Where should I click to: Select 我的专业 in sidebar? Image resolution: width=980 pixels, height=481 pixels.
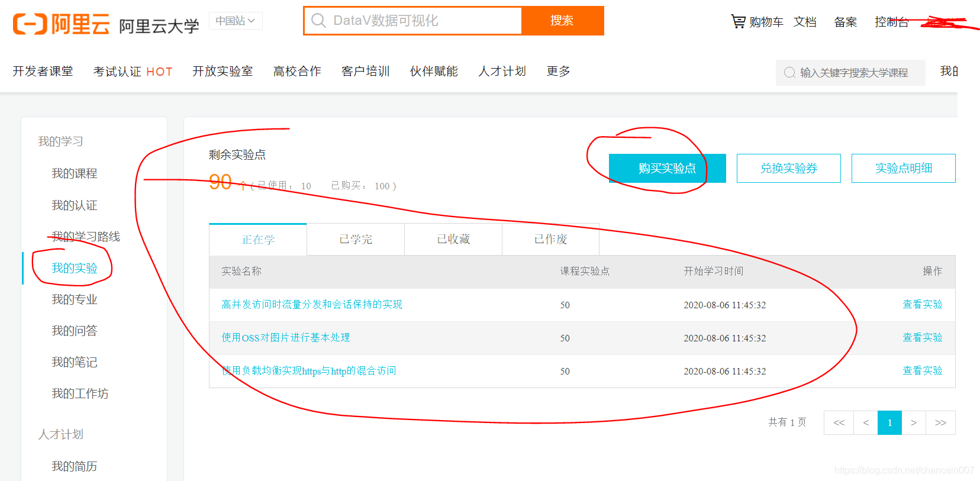(74, 299)
